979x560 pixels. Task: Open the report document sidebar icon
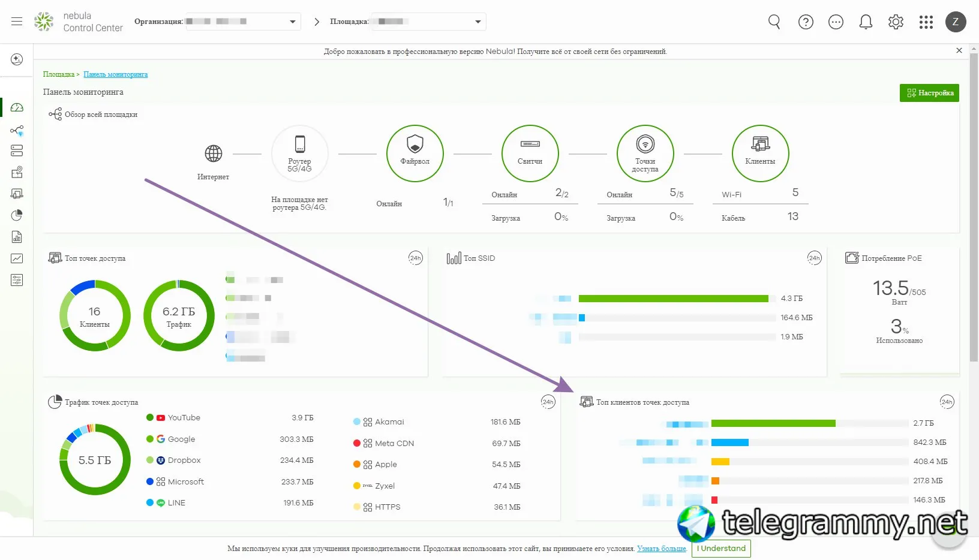point(17,237)
